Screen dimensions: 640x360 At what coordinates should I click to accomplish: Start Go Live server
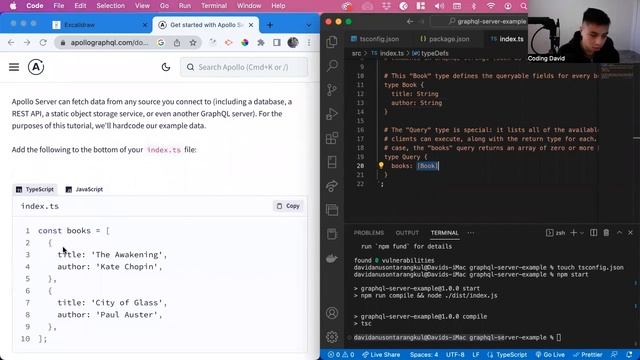pyautogui.click(x=550, y=355)
